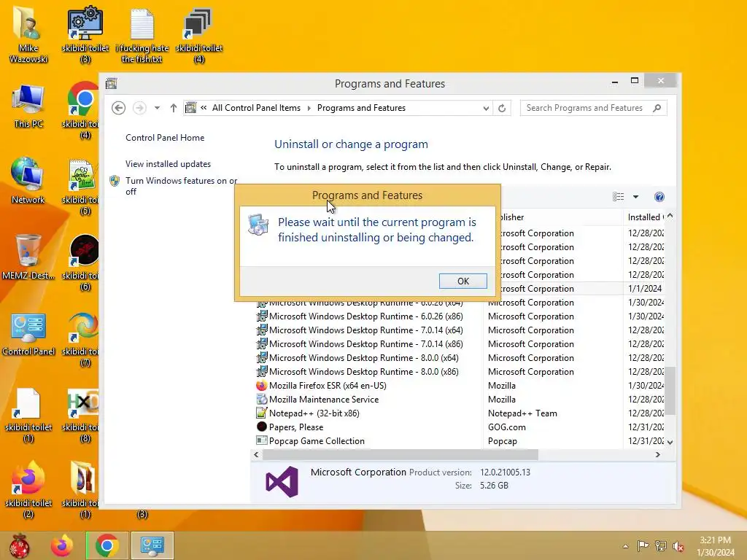Click All Control Panel Items breadcrumb
This screenshot has width=747, height=560.
coord(256,108)
